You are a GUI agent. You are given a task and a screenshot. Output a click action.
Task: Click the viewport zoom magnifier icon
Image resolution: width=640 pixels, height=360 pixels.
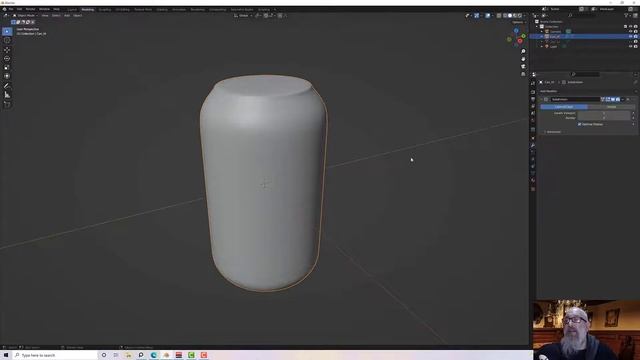[x=523, y=51]
